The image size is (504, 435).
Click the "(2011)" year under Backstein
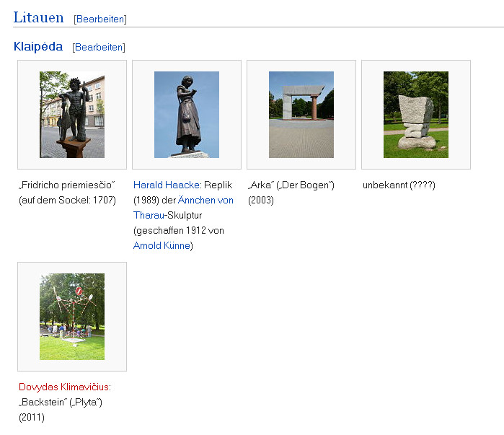pyautogui.click(x=32, y=418)
